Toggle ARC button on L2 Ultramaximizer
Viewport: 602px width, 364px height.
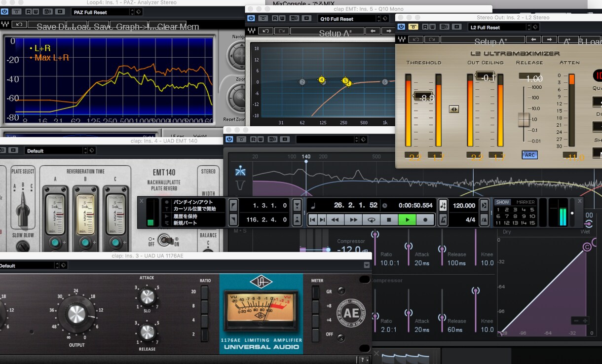[529, 155]
